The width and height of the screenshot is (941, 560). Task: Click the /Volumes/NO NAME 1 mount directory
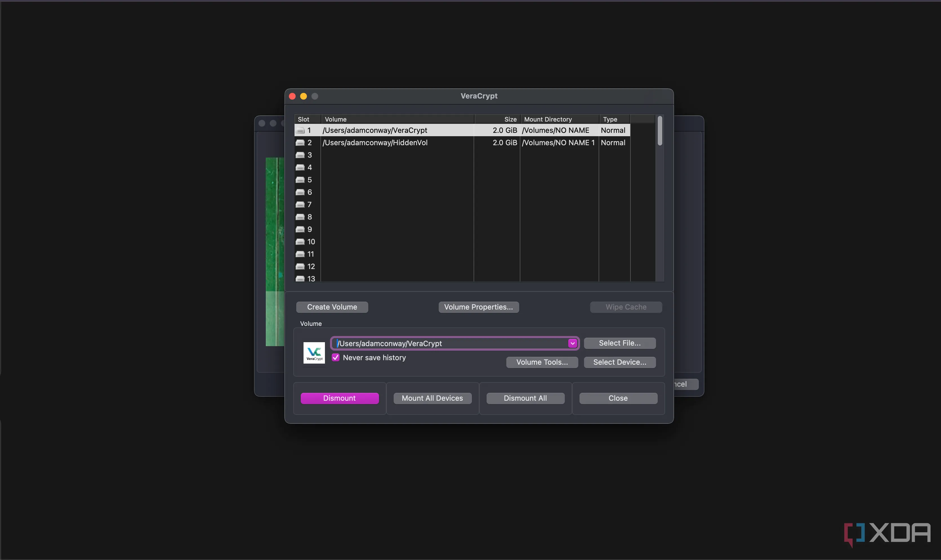(x=558, y=143)
